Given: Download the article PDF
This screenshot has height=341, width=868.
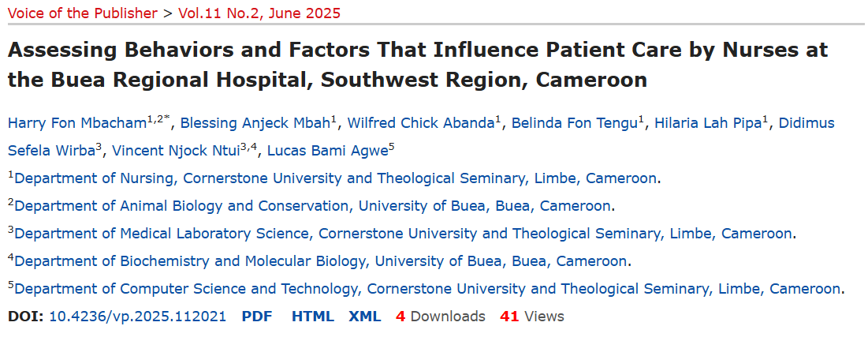Looking at the screenshot, I should click(257, 317).
